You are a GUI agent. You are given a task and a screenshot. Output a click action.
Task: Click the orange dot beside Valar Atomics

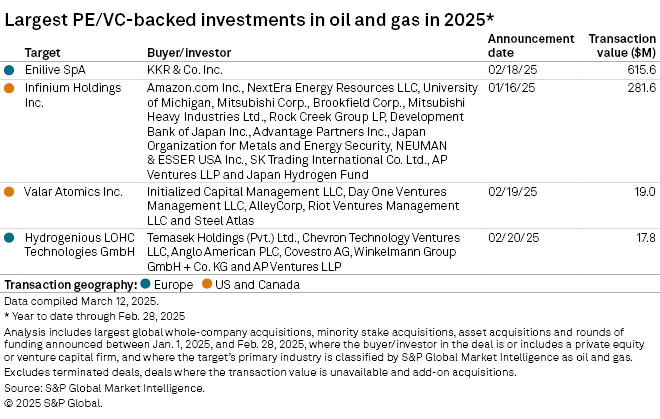(9, 191)
